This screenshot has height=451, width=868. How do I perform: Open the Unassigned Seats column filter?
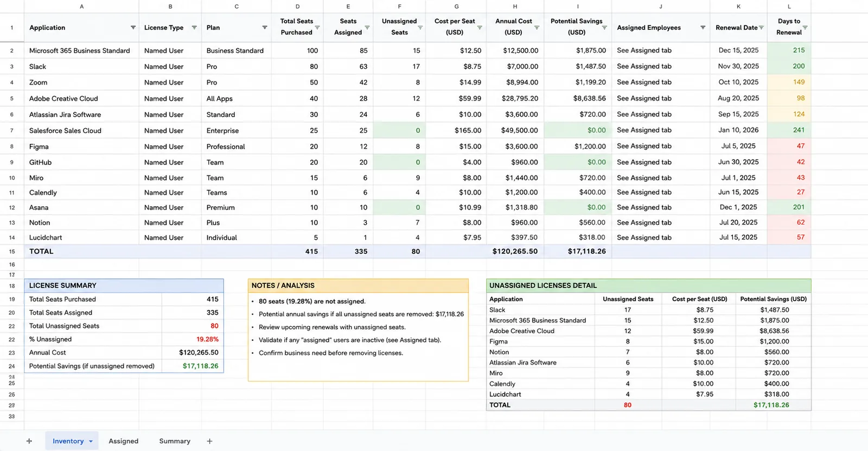pos(420,28)
